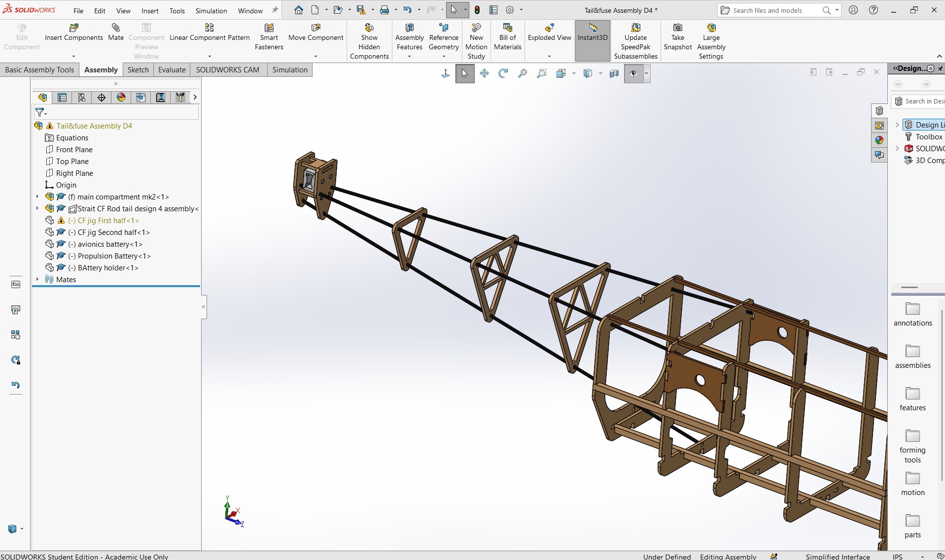Toggle the Select cursor in view toolbar
Screen dimensions: 945x560
465,73
